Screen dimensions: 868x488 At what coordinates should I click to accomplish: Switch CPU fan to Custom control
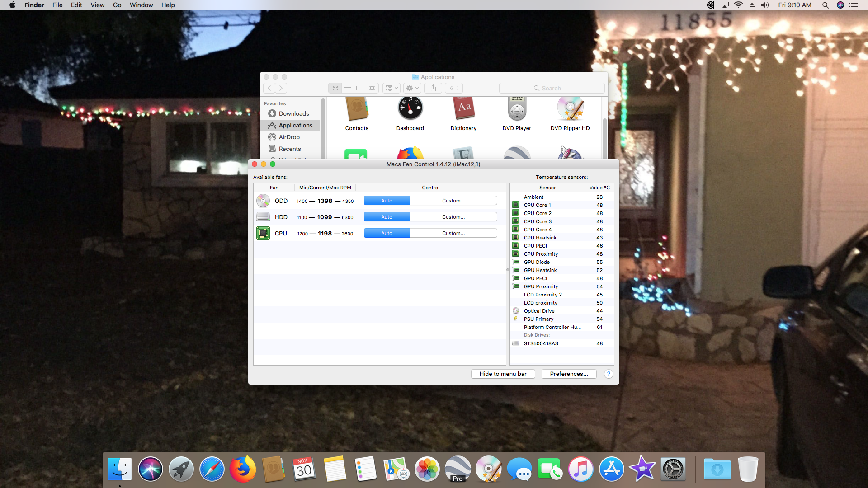(453, 233)
